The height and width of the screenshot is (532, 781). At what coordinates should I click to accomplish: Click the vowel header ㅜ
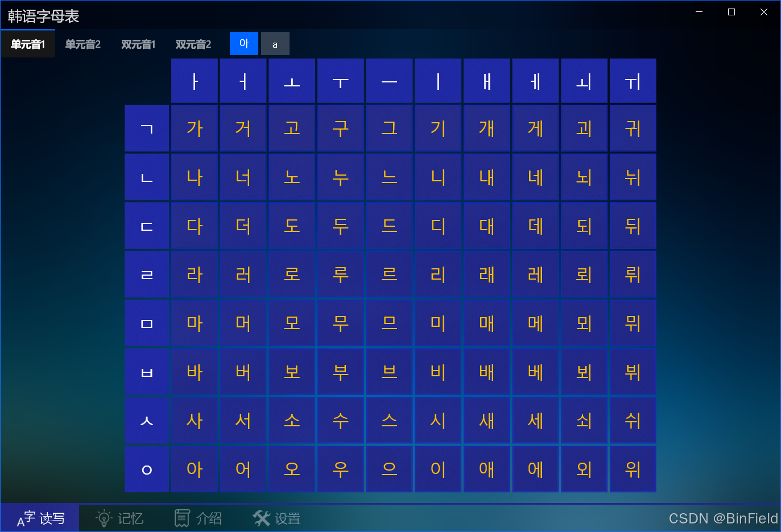pyautogui.click(x=341, y=81)
